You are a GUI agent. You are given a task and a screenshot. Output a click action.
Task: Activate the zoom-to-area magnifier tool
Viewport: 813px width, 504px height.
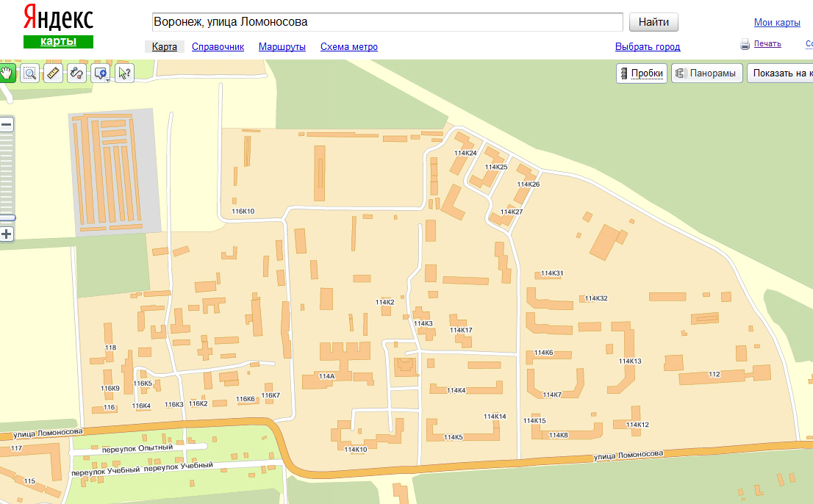pos(30,73)
